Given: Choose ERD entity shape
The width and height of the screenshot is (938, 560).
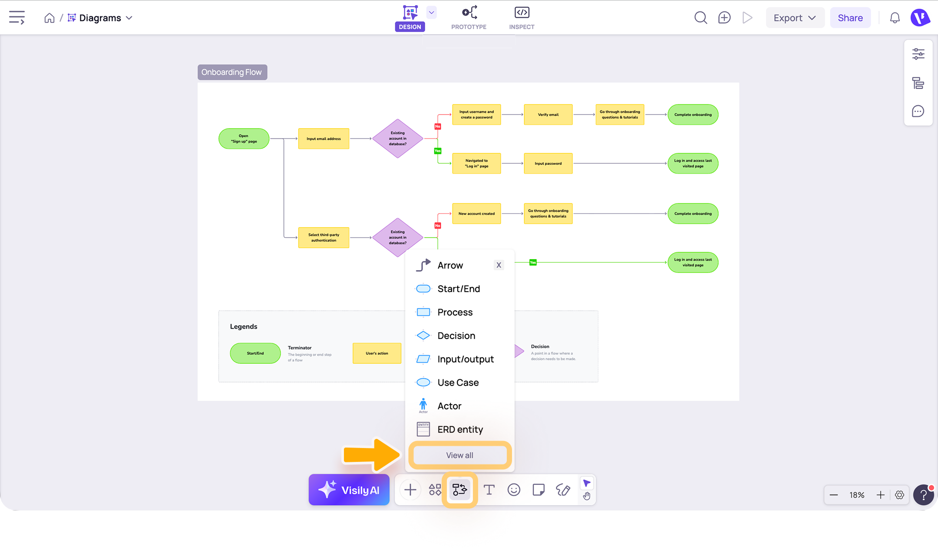Looking at the screenshot, I should click(x=459, y=429).
